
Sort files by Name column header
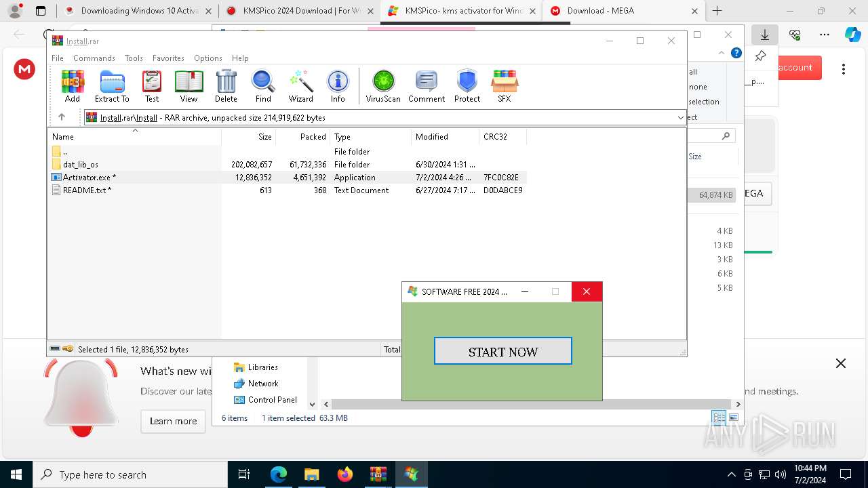click(134, 137)
